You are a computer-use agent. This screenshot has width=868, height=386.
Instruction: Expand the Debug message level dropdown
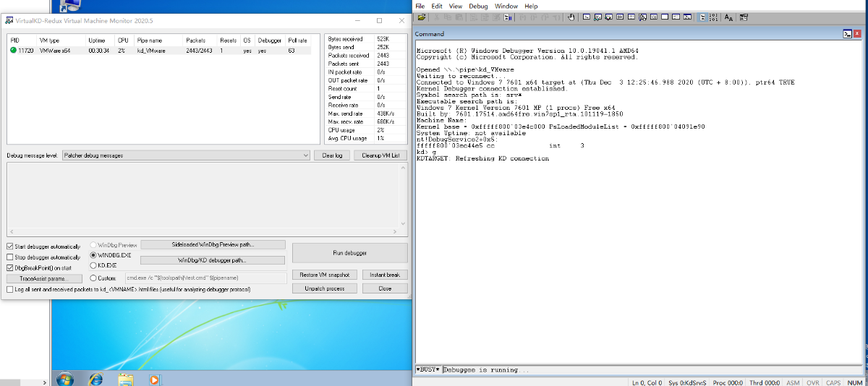[306, 155]
